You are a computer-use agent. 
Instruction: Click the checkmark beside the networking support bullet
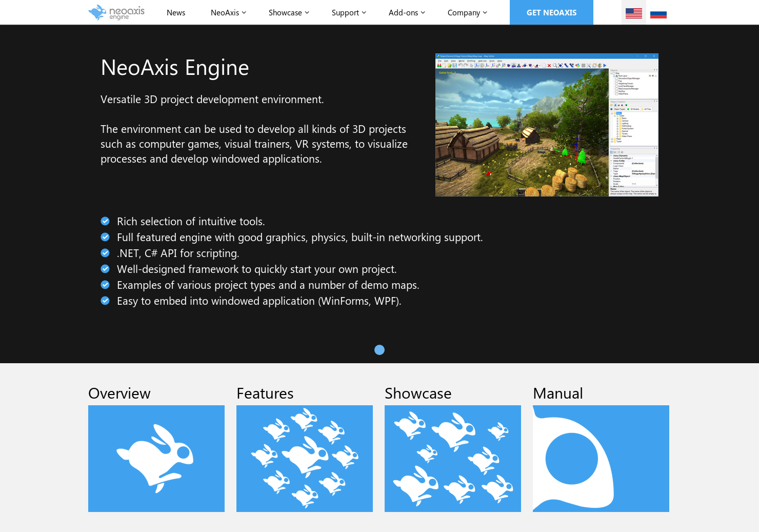105,237
